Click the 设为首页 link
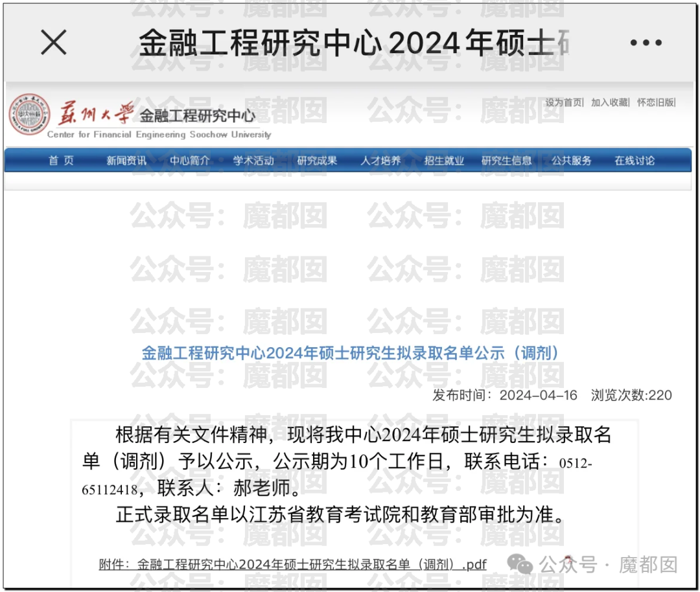 point(563,102)
